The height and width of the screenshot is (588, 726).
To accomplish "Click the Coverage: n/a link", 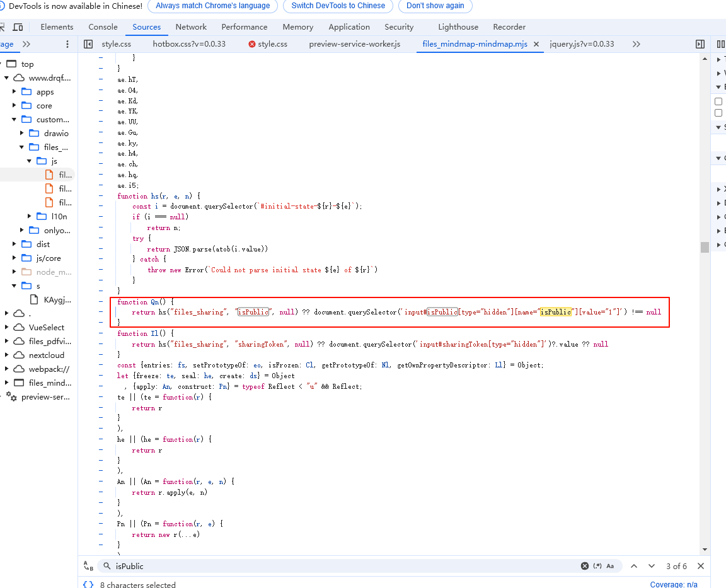I will point(674,584).
